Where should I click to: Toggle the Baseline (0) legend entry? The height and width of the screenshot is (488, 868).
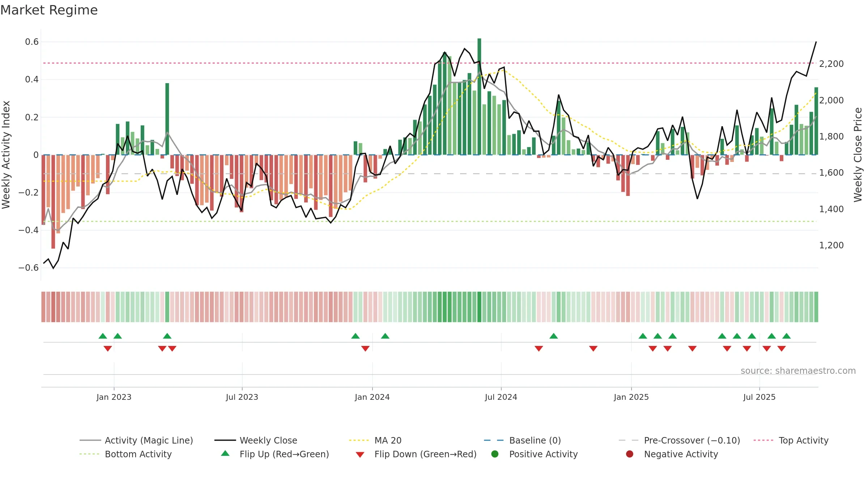coord(523,440)
